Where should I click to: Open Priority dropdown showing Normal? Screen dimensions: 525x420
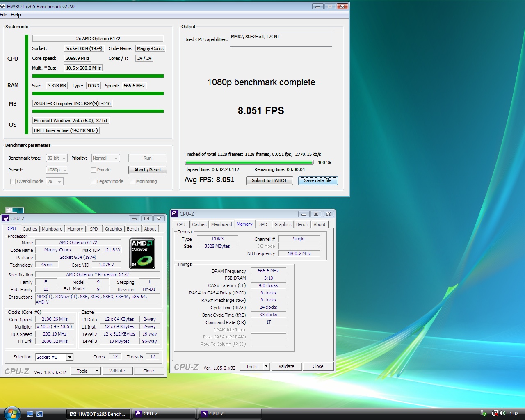pos(106,158)
